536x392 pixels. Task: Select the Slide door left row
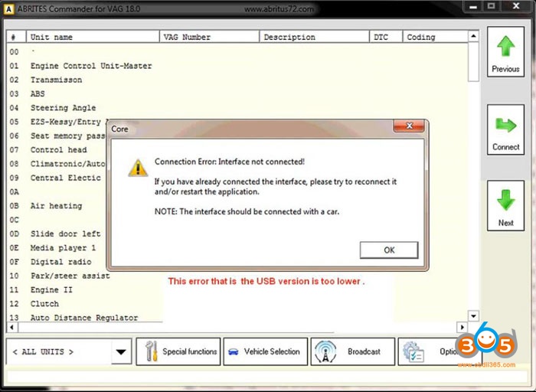click(58, 234)
